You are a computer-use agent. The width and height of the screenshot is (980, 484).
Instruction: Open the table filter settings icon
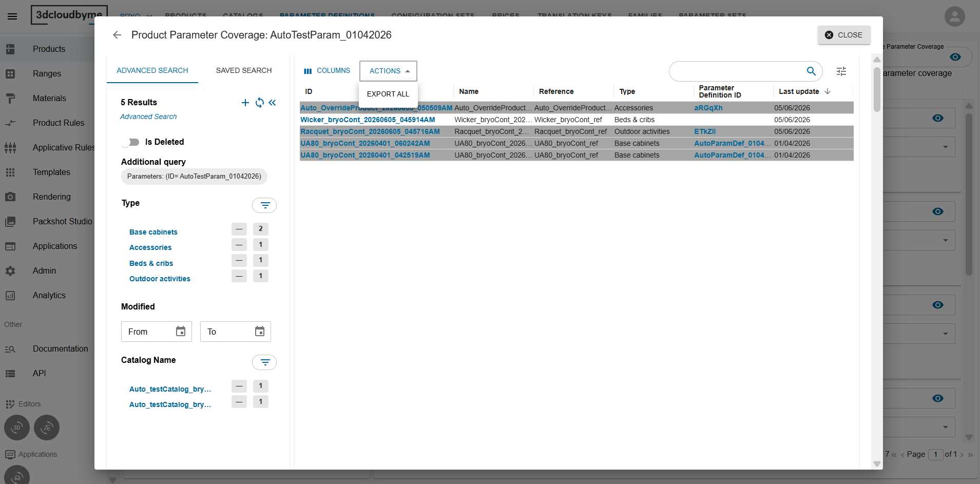click(x=841, y=71)
